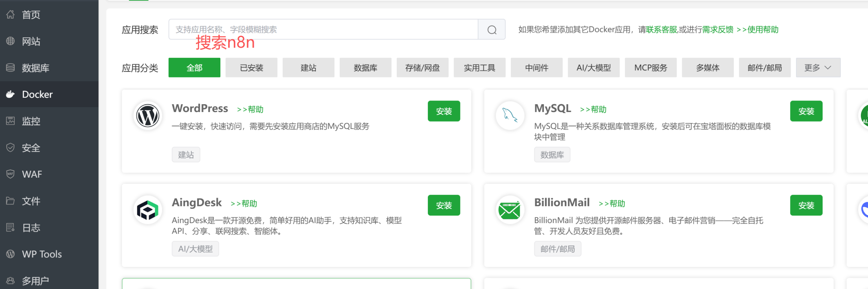Image resolution: width=868 pixels, height=289 pixels.
Task: Click the monitor icon beside 监控
Action: coord(11,121)
